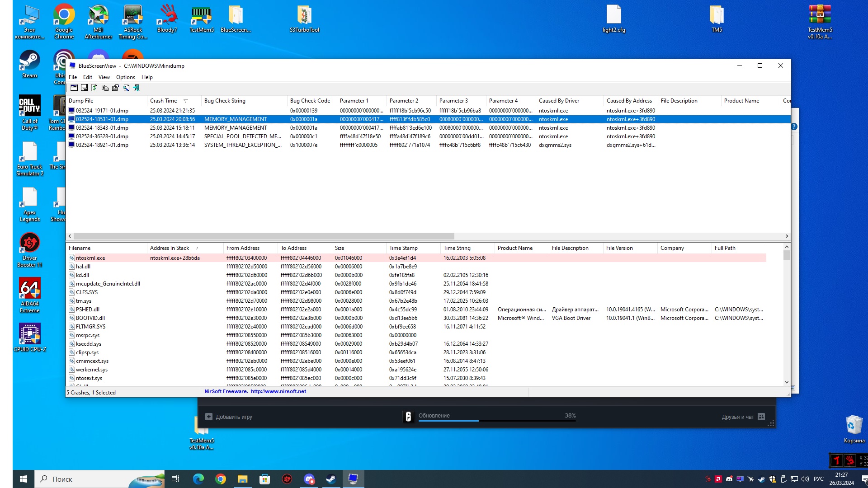
Task: Click the down arrow of lower pane scrollbar
Action: point(787,382)
